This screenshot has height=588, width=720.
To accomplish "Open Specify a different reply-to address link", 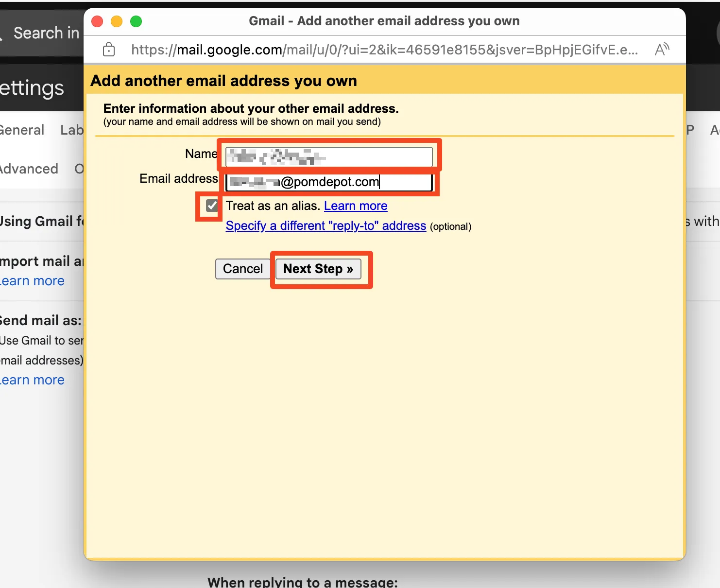I will point(326,226).
